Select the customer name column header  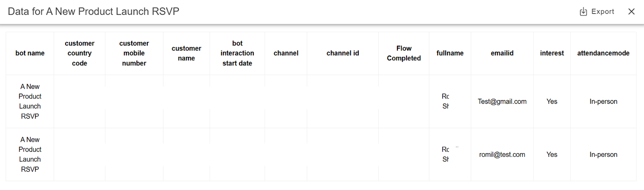(x=186, y=53)
